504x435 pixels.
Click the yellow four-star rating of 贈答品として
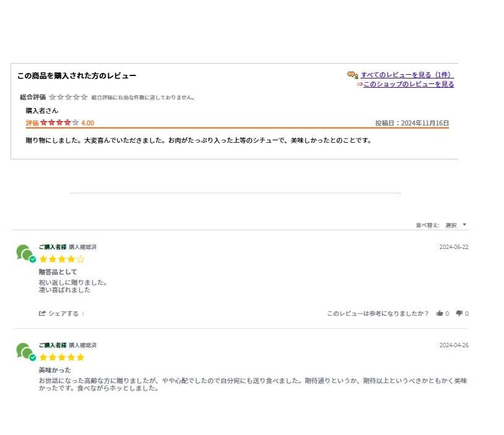pyautogui.click(x=62, y=259)
